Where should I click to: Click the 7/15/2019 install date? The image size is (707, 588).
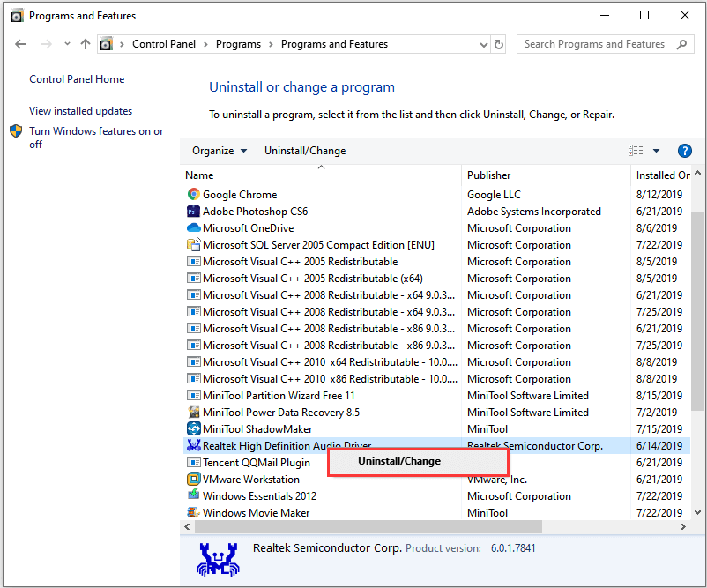[659, 428]
